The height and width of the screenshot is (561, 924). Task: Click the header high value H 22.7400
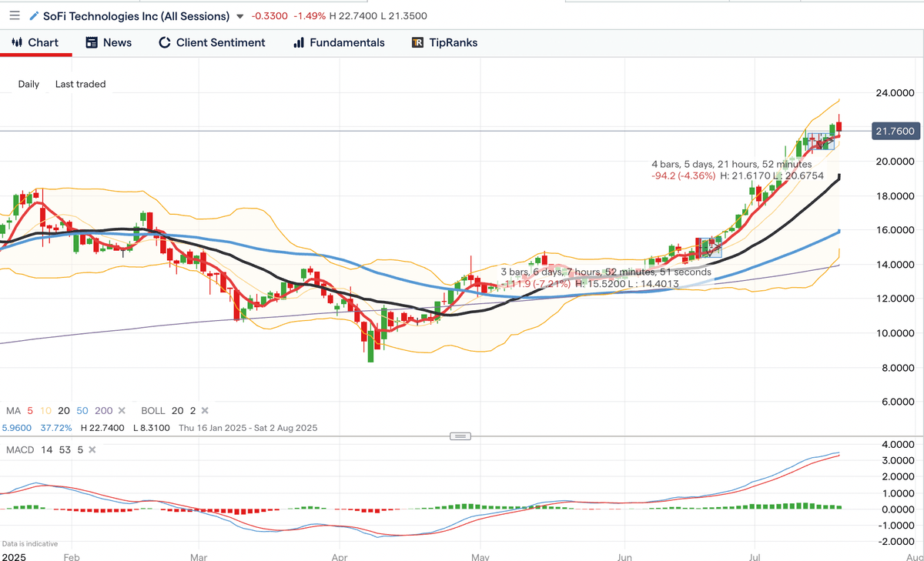[x=353, y=16]
